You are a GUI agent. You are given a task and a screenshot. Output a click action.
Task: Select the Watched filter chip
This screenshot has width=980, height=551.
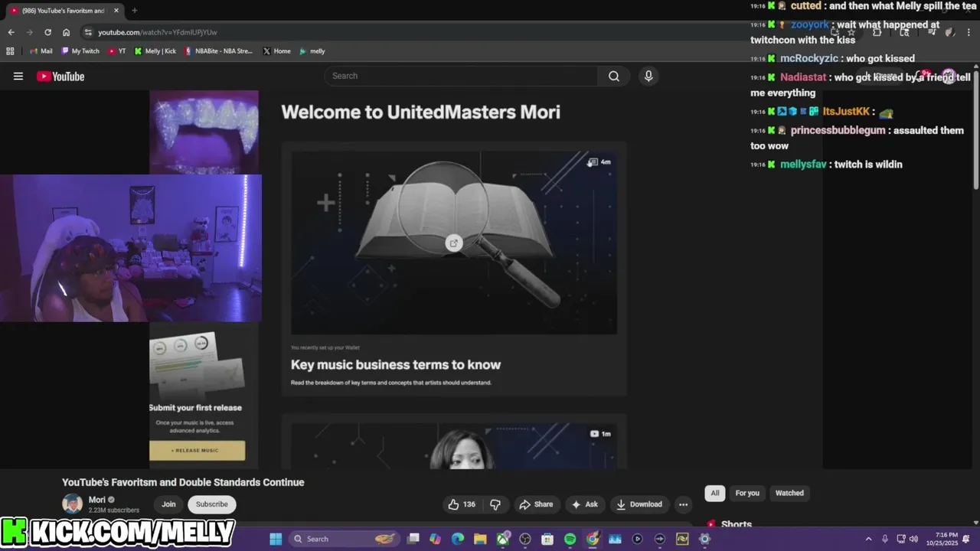pyautogui.click(x=789, y=493)
